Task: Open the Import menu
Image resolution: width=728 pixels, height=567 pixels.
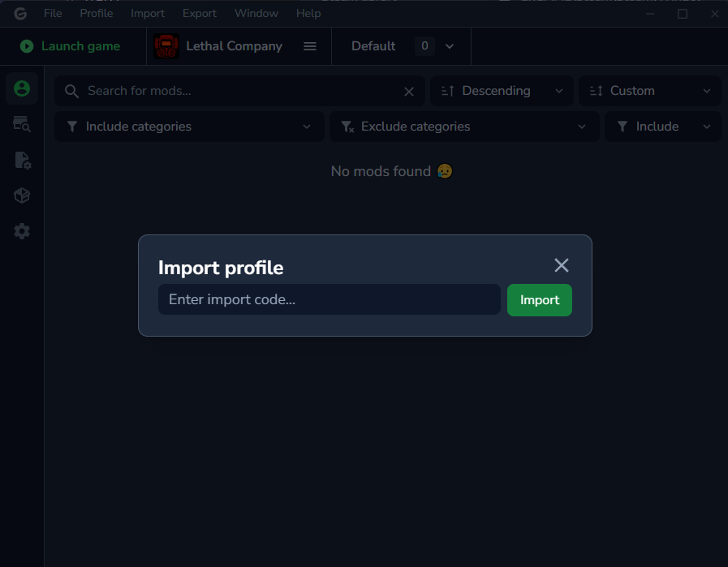Action: 148,13
